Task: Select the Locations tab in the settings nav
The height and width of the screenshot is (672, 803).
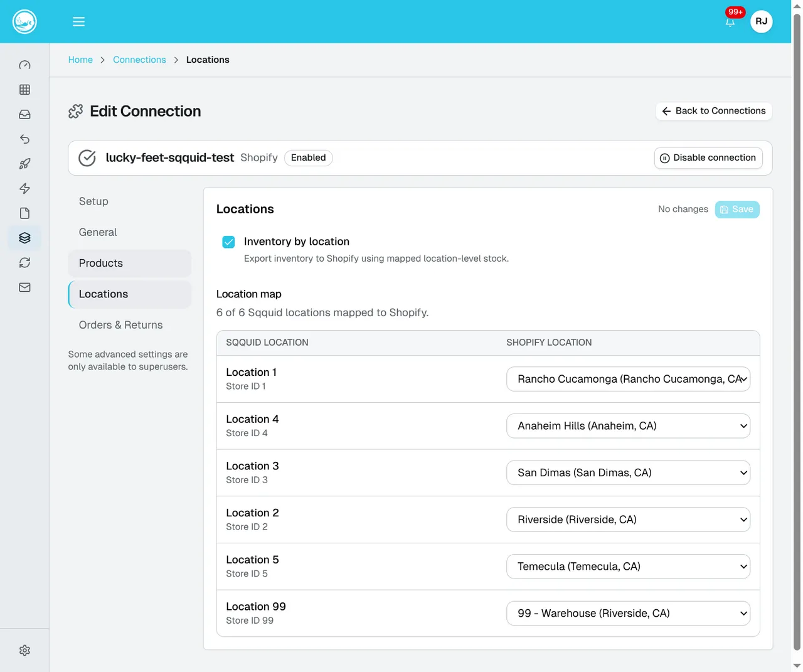Action: pyautogui.click(x=130, y=294)
